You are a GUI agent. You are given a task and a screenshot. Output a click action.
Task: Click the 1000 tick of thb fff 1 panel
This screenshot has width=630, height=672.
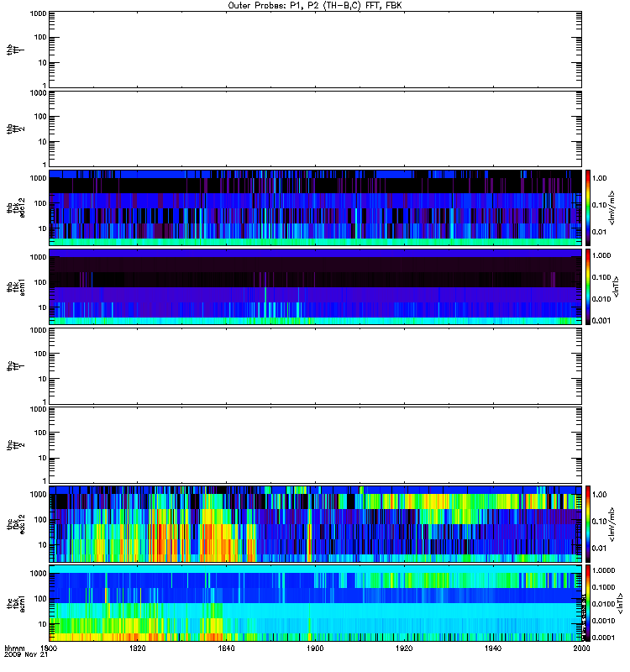38,13
